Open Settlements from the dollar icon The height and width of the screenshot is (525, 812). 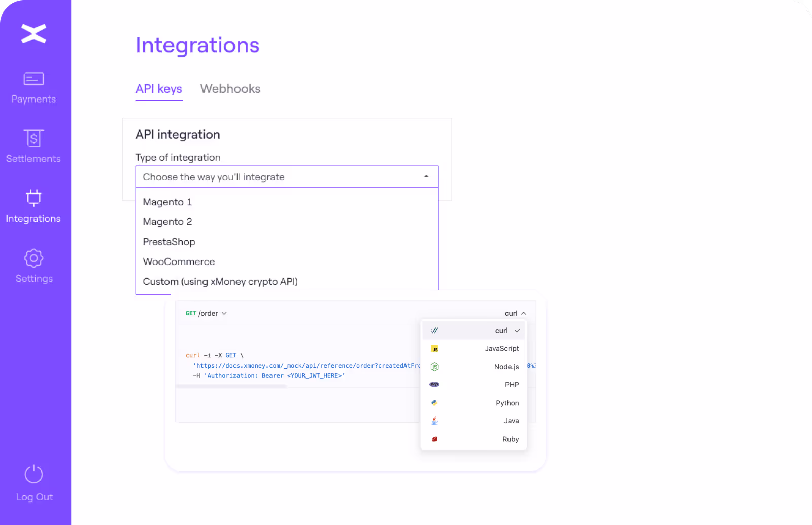tap(33, 138)
